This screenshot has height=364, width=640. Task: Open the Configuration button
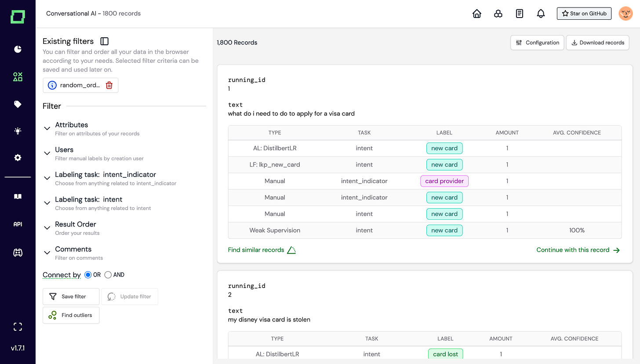click(x=537, y=43)
